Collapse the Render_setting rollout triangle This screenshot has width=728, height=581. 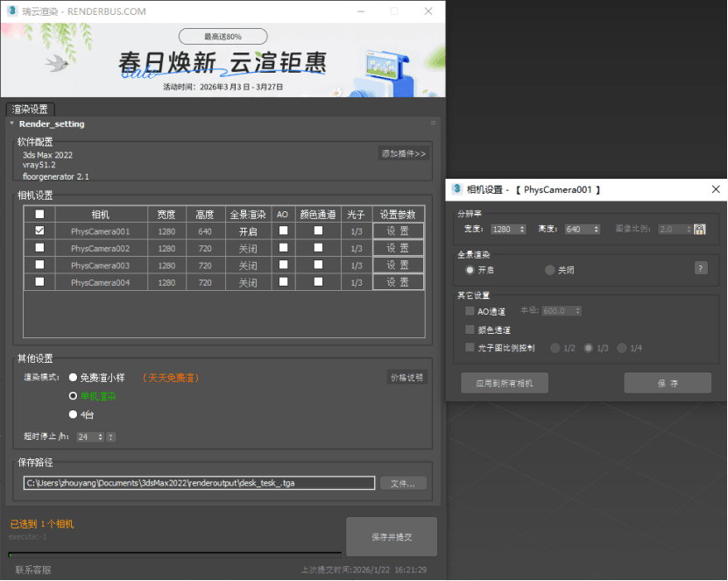(x=12, y=124)
